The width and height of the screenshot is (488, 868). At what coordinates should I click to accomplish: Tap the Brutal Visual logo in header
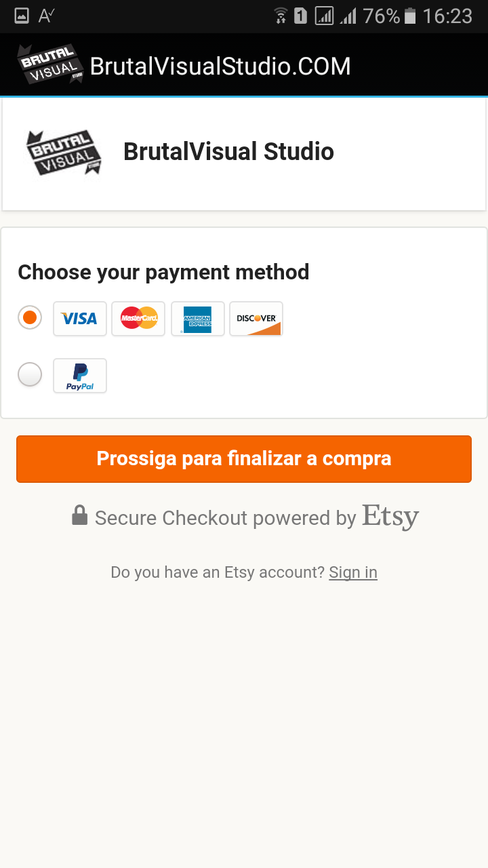(49, 65)
